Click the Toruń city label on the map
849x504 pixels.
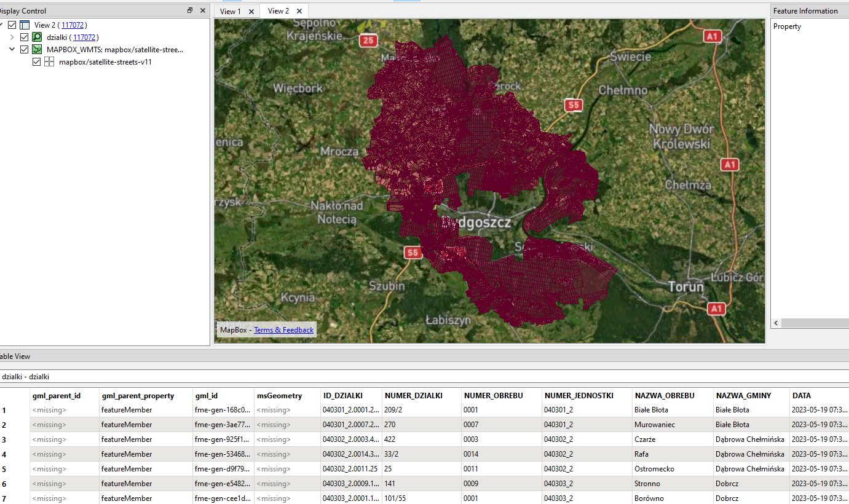(686, 287)
